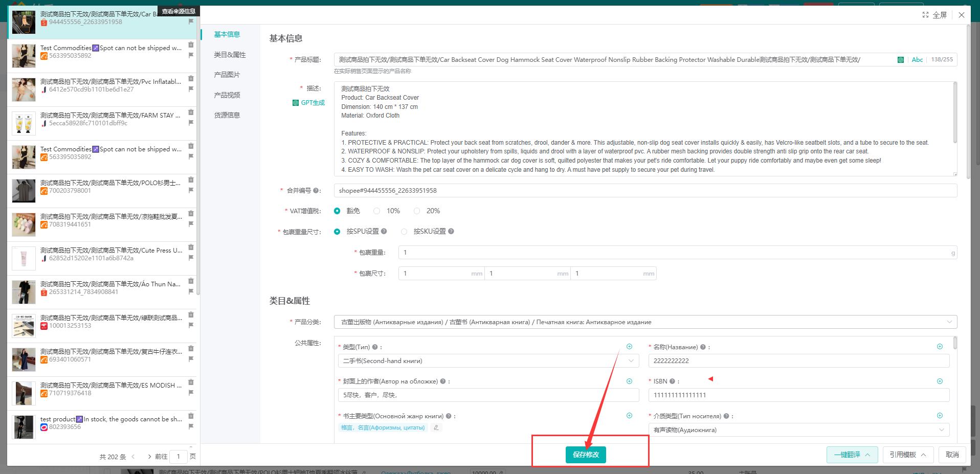Select the 20% VAT radio option
The height and width of the screenshot is (474, 980).
click(x=417, y=211)
